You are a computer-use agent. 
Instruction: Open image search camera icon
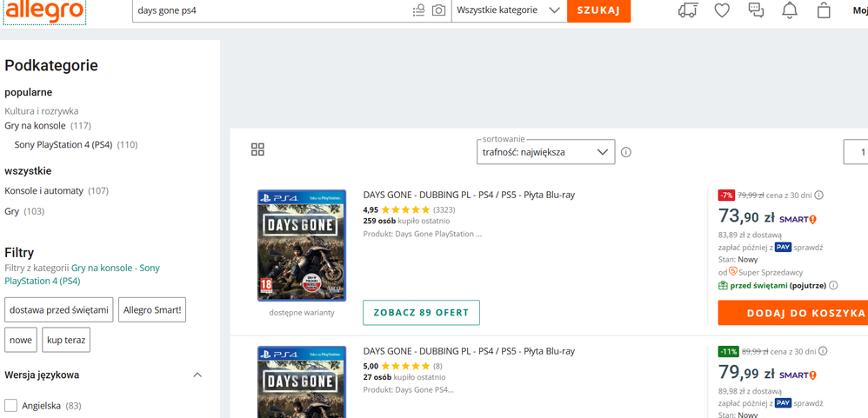(x=439, y=10)
